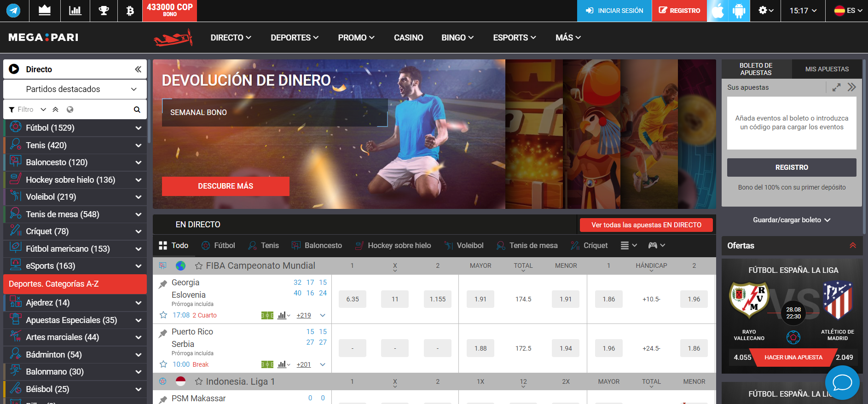This screenshot has height=404, width=868.
Task: Open the gamepad esports dropdown
Action: [x=657, y=246]
